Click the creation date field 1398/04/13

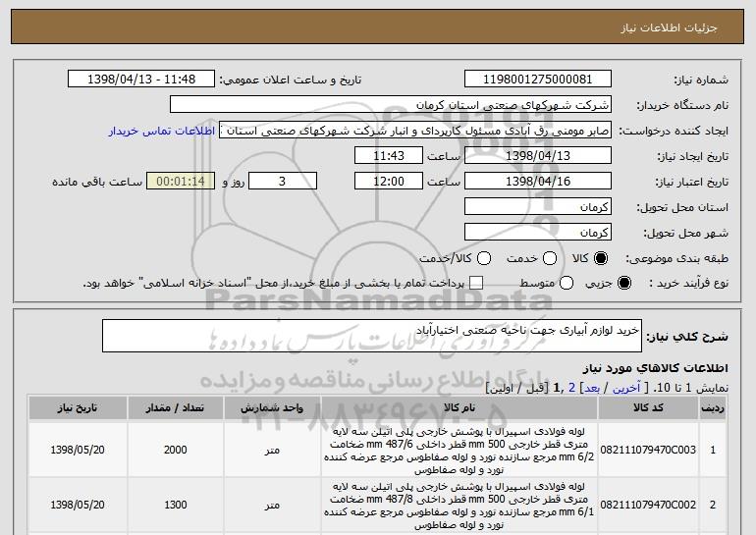point(538,156)
